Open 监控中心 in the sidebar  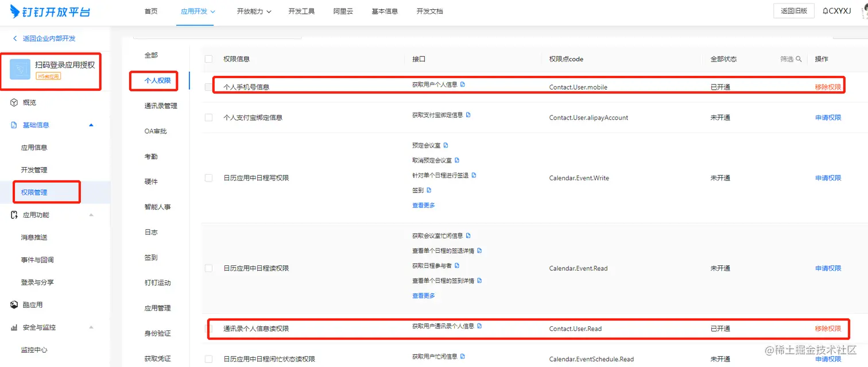(34, 350)
